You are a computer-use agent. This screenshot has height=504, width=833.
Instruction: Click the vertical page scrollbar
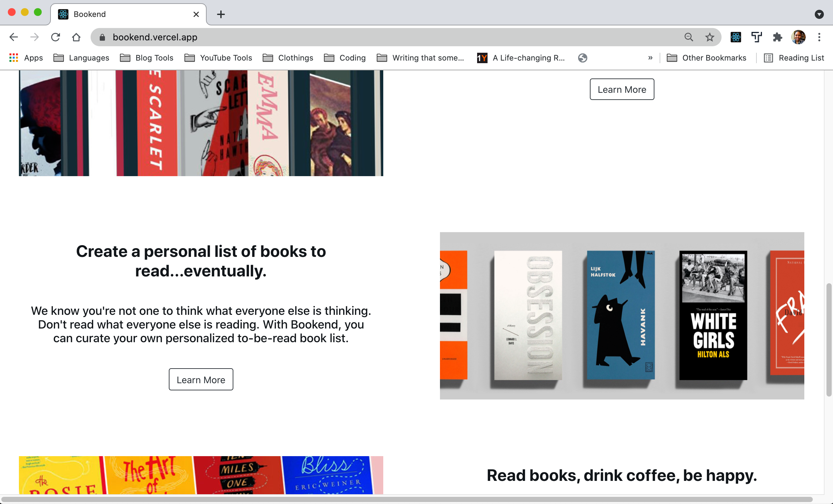click(x=829, y=340)
